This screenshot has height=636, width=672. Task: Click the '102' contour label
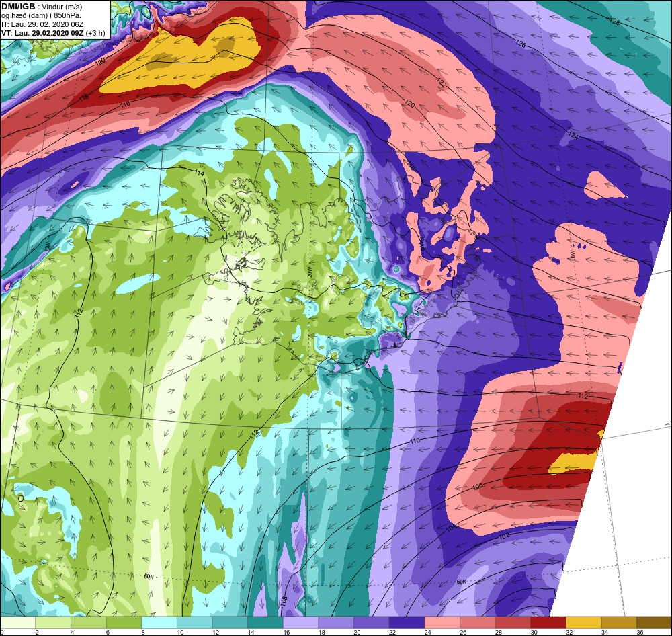[504, 536]
